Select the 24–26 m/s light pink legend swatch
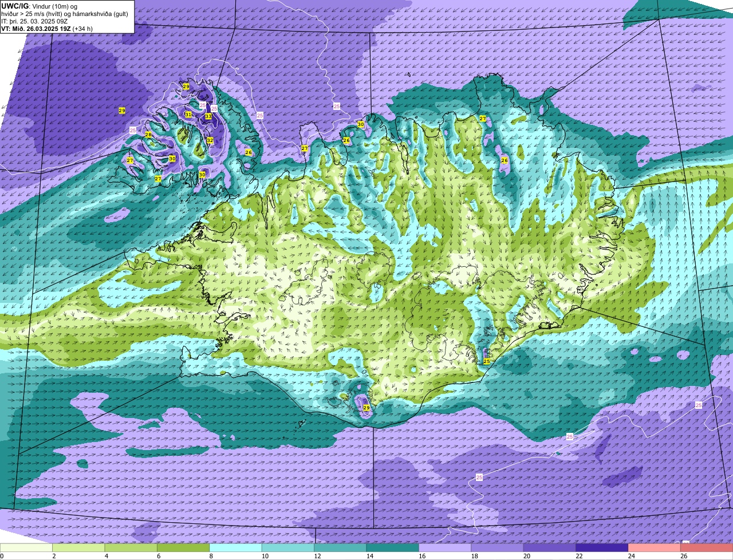 [x=655, y=547]
